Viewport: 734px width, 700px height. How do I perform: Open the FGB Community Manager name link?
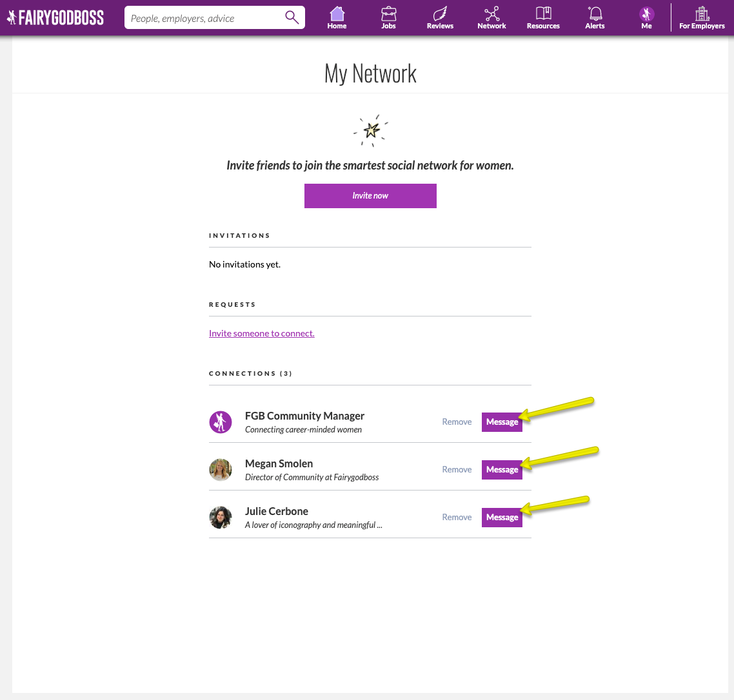click(x=304, y=416)
